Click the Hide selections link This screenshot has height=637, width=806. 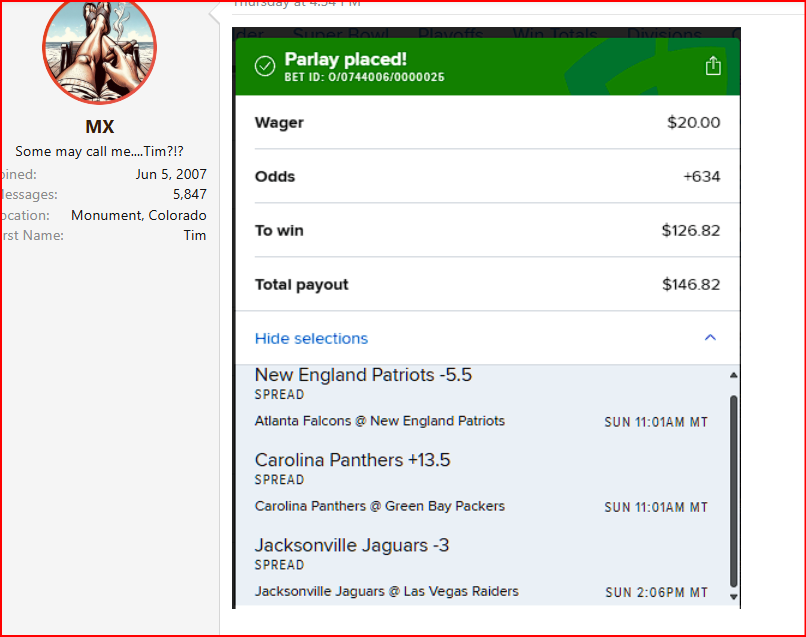pos(311,338)
